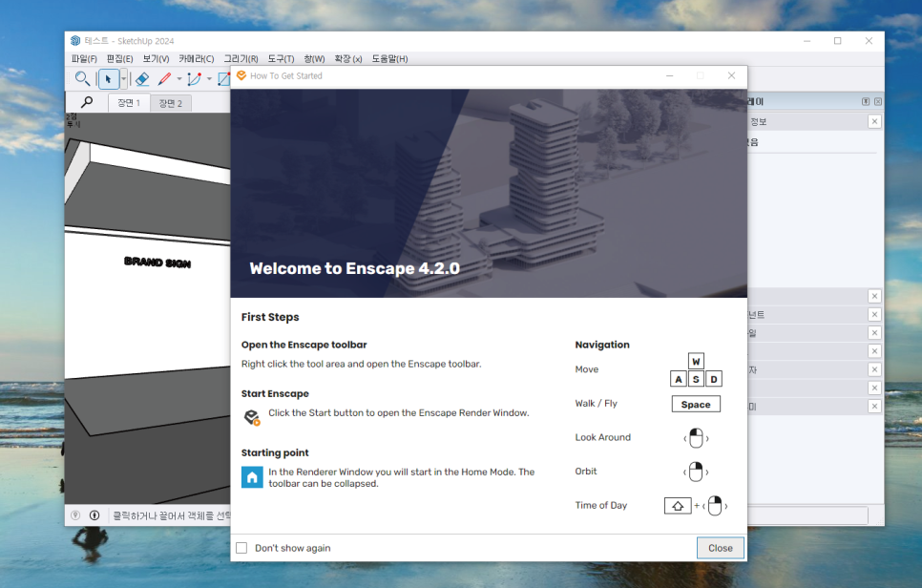
Task: Click the A key graphic
Action: click(679, 379)
